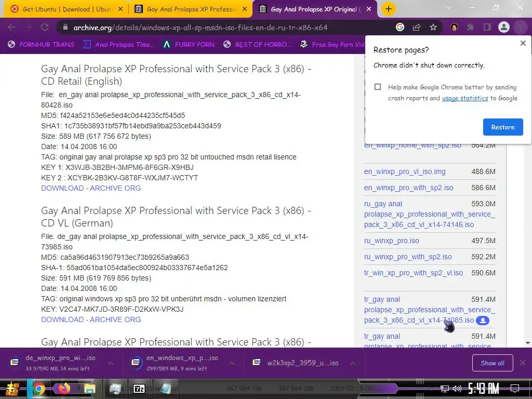Click the avatar extension icon

[x=454, y=28]
